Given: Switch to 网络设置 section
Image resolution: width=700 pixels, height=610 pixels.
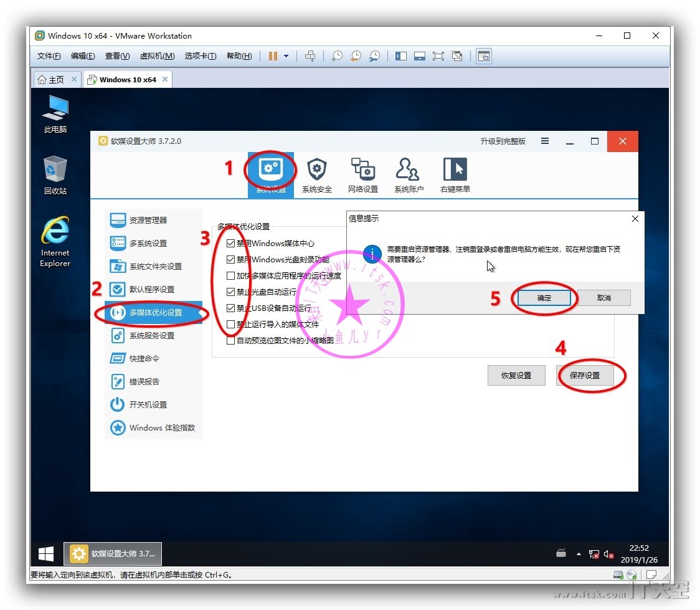Looking at the screenshot, I should click(x=362, y=175).
